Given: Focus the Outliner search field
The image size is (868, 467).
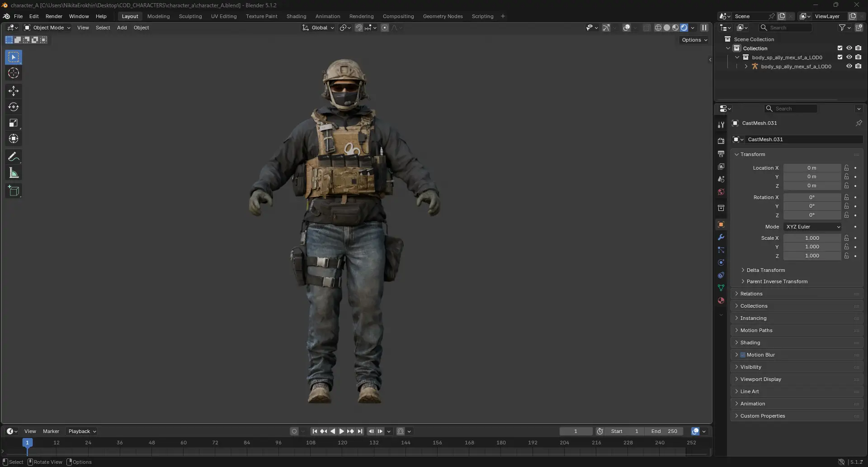Looking at the screenshot, I should (786, 28).
